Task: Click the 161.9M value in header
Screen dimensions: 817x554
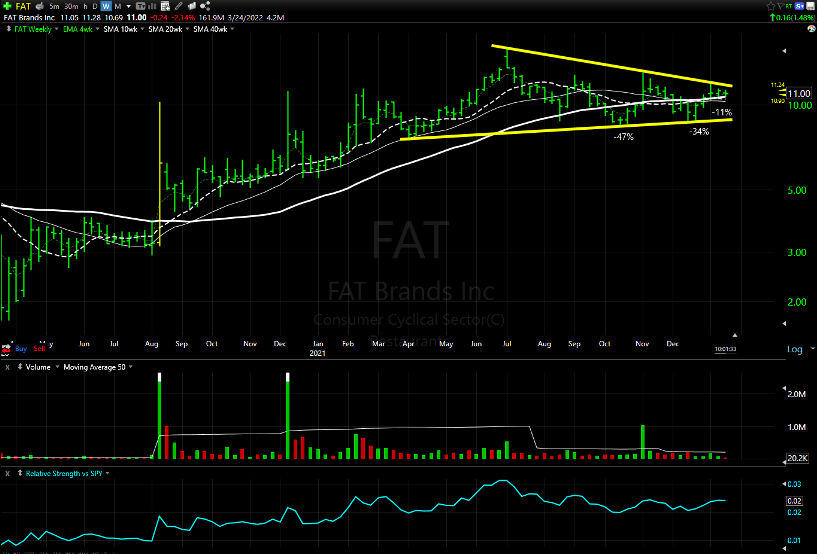Action: (x=212, y=18)
